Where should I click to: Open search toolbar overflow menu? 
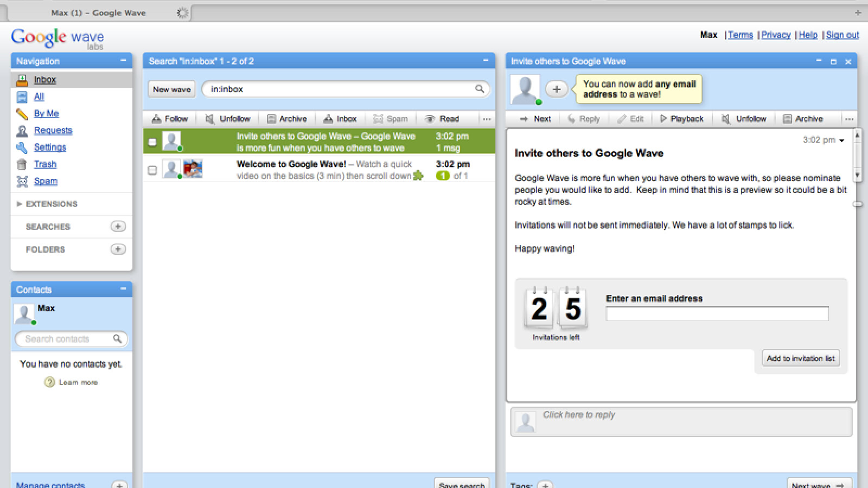(487, 119)
